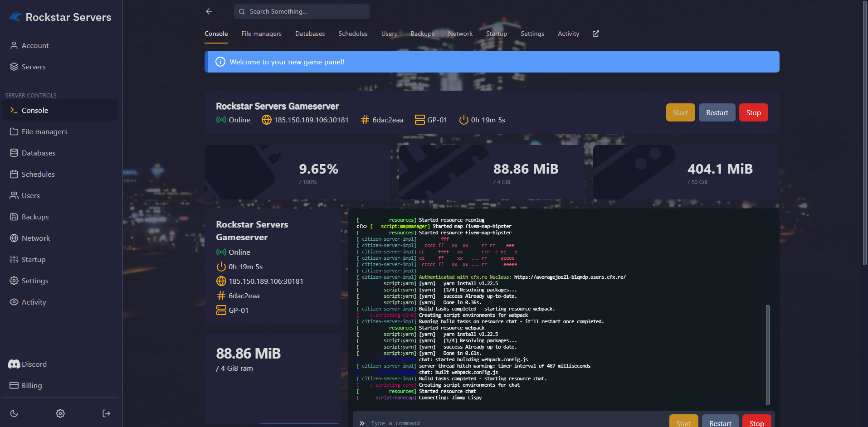Image resolution: width=868 pixels, height=427 pixels.
Task: Open the Servers list in sidebar
Action: 60,67
